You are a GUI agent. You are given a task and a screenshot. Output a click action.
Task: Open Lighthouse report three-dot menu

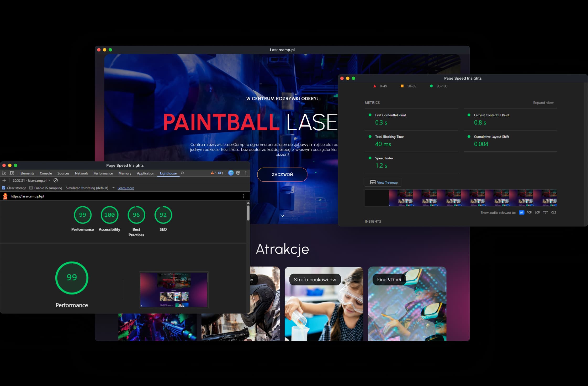click(243, 196)
